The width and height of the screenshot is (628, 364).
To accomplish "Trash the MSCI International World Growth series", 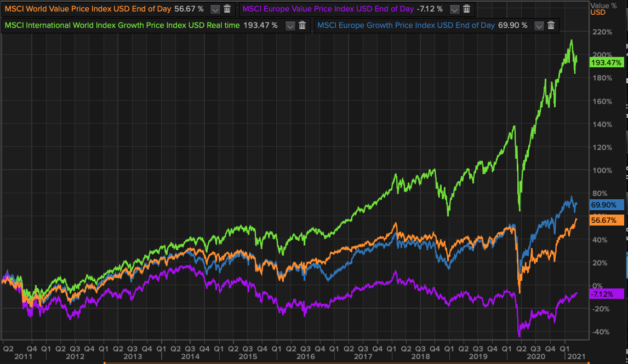I will tap(302, 26).
